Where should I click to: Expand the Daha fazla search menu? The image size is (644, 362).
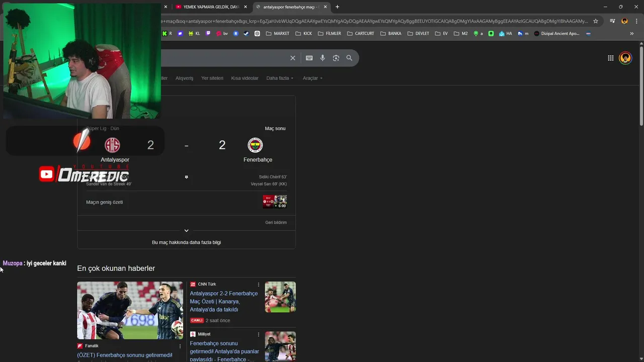coord(280,78)
